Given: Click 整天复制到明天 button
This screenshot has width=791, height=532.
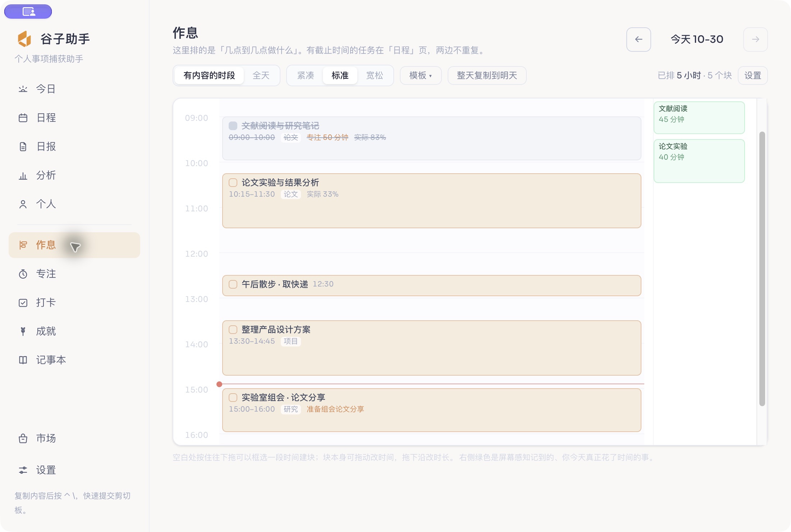Looking at the screenshot, I should 487,75.
